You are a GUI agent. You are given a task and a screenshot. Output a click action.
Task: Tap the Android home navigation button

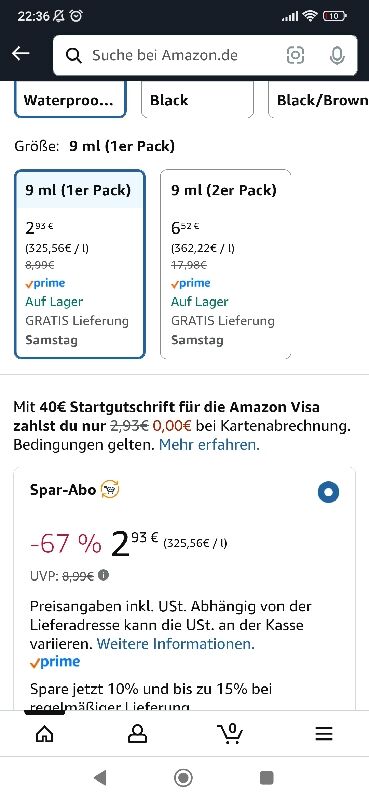(x=184, y=778)
